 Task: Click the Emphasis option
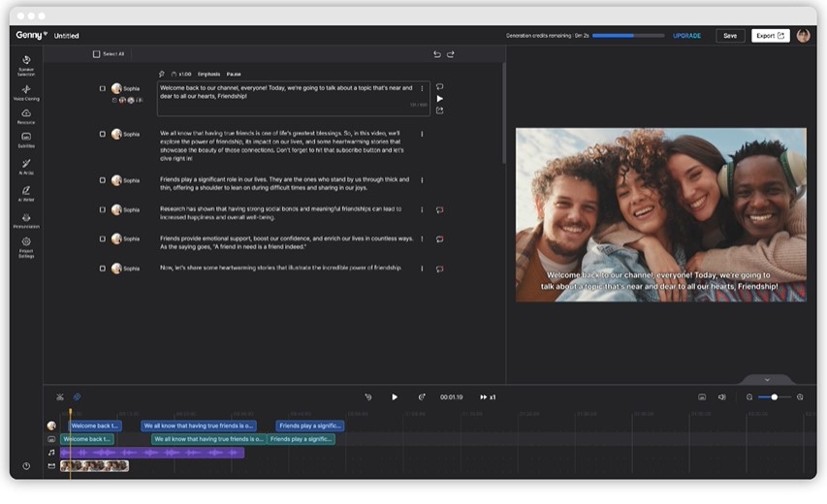coord(208,74)
